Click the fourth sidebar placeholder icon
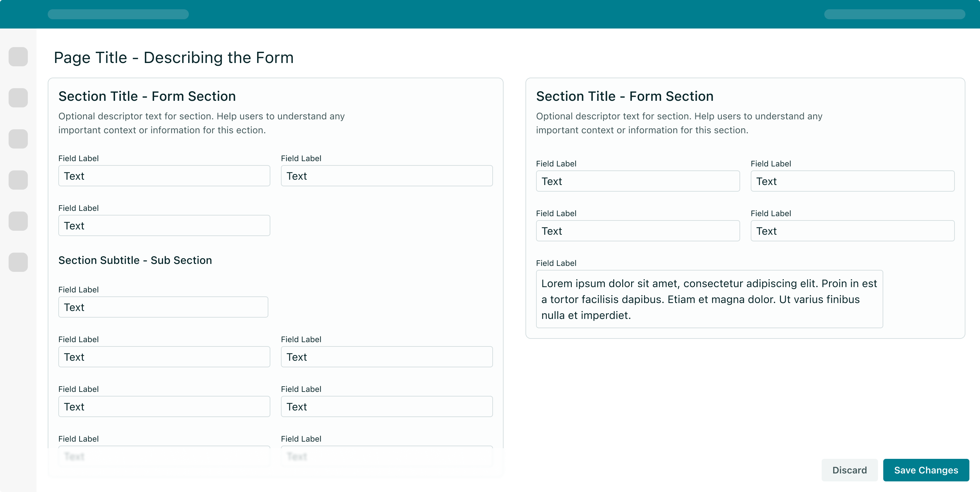Screen dimensions: 980x492 coord(18,180)
